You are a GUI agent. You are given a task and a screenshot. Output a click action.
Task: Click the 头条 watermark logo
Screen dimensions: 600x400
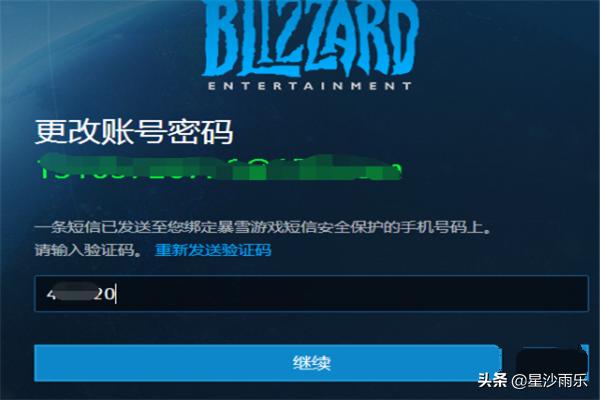tap(492, 380)
